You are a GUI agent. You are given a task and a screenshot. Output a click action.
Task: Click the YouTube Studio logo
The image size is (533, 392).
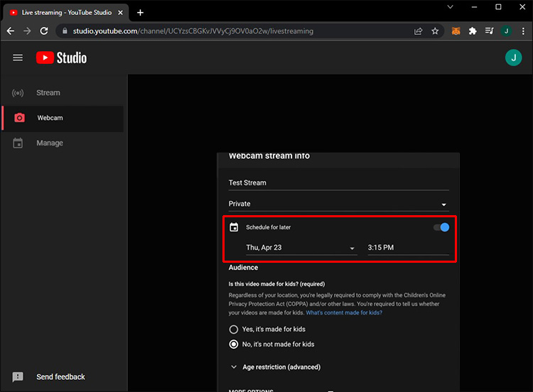[x=62, y=58]
